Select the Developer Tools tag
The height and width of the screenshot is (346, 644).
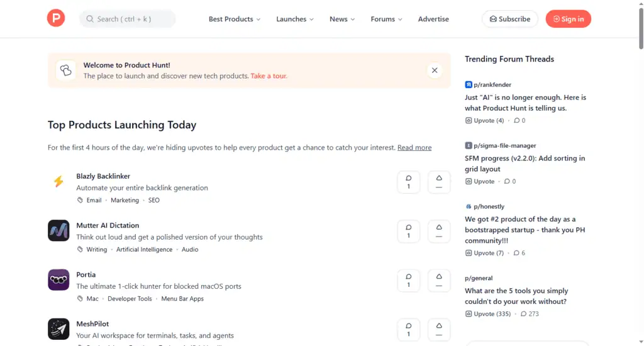pos(130,299)
